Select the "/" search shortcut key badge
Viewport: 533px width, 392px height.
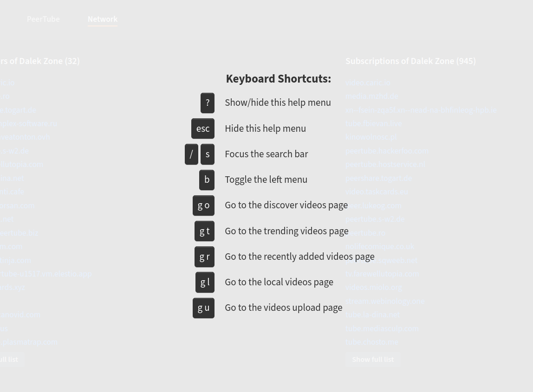[191, 154]
